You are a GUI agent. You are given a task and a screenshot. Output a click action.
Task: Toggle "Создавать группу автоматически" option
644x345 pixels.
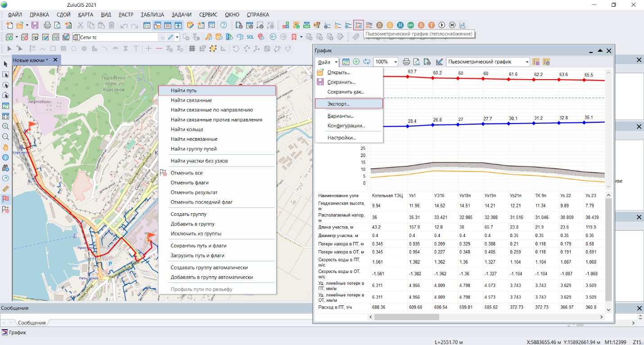(209, 268)
